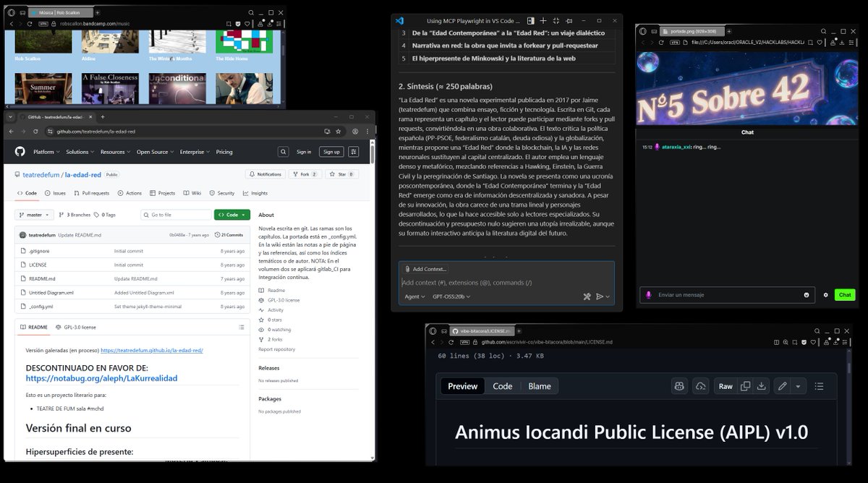868x483 pixels.
Task: Open the teatredefum.github.io/la-edad-red link
Action: pyautogui.click(x=152, y=350)
